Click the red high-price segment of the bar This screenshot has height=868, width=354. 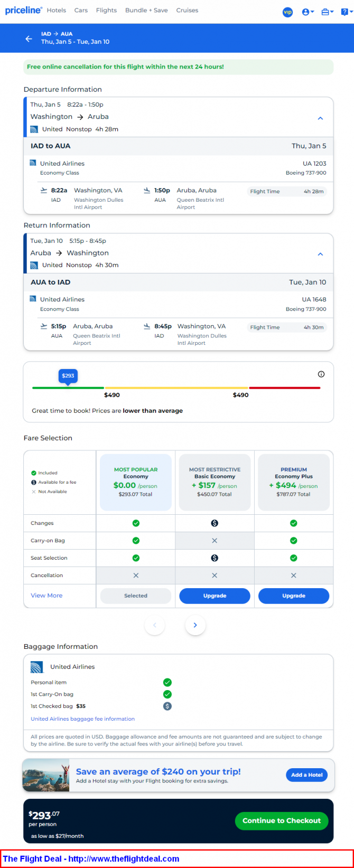pos(285,388)
